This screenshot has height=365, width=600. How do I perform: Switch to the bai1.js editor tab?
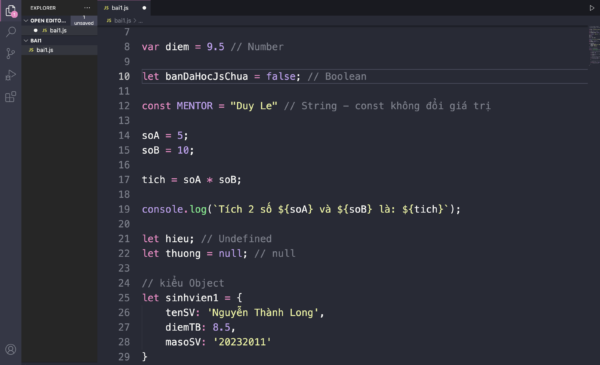pyautogui.click(x=124, y=8)
